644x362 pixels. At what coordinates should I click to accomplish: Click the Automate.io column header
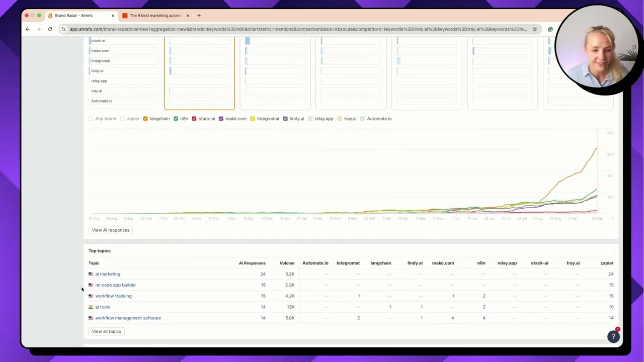315,263
